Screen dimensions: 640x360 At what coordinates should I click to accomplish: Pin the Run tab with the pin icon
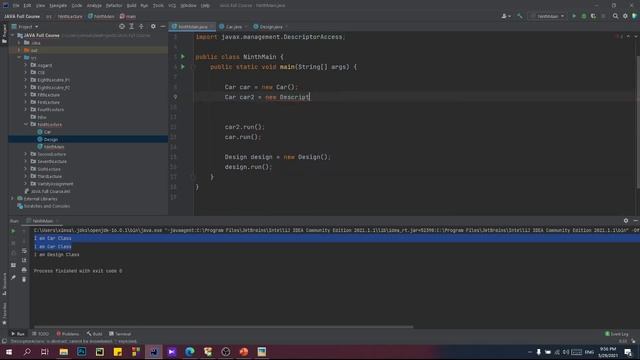(13, 278)
